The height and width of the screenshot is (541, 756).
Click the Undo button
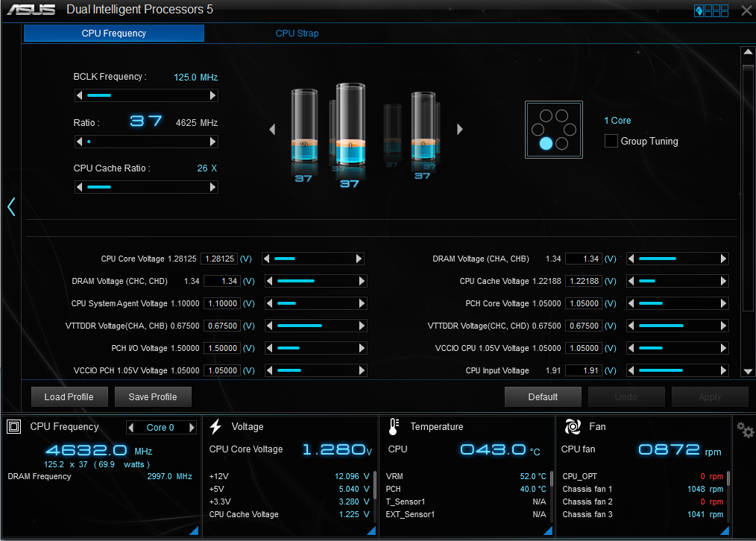coord(626,397)
